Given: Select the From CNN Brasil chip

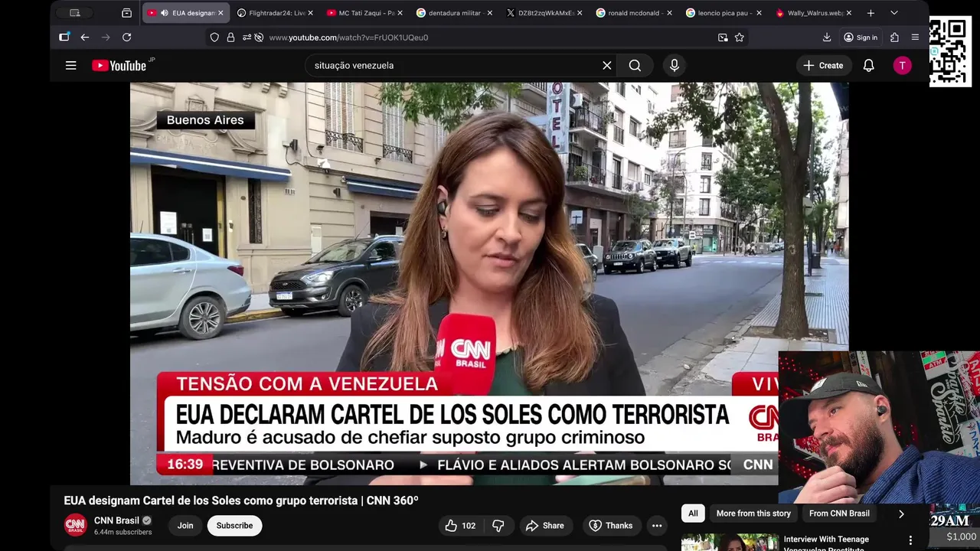Looking at the screenshot, I should point(839,514).
